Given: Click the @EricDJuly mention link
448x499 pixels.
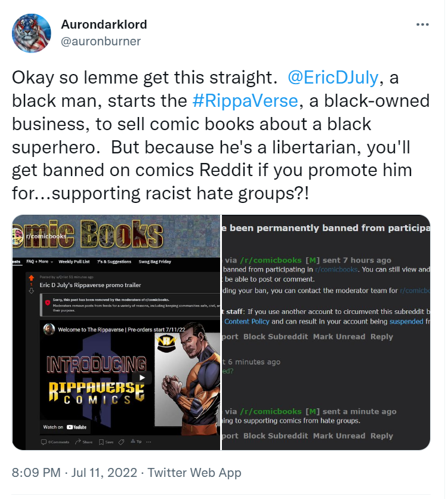Looking at the screenshot, I should (x=333, y=78).
